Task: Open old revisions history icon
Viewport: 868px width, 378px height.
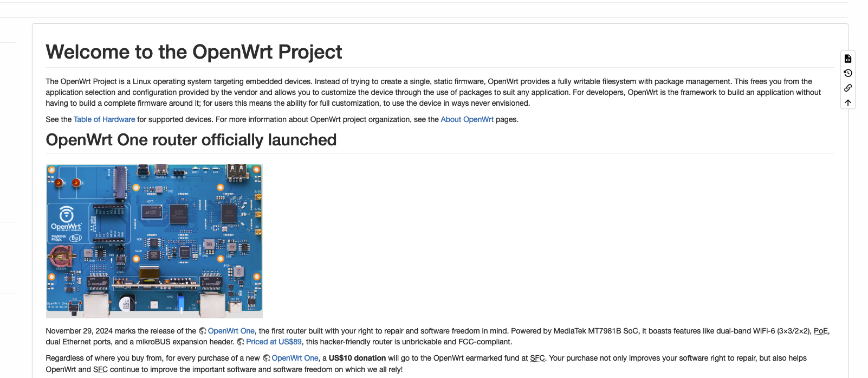Action: [848, 73]
